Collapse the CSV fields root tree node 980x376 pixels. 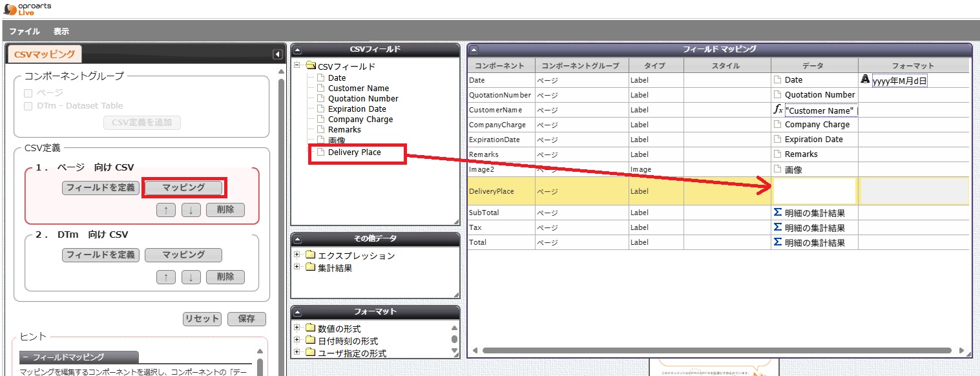[297, 65]
